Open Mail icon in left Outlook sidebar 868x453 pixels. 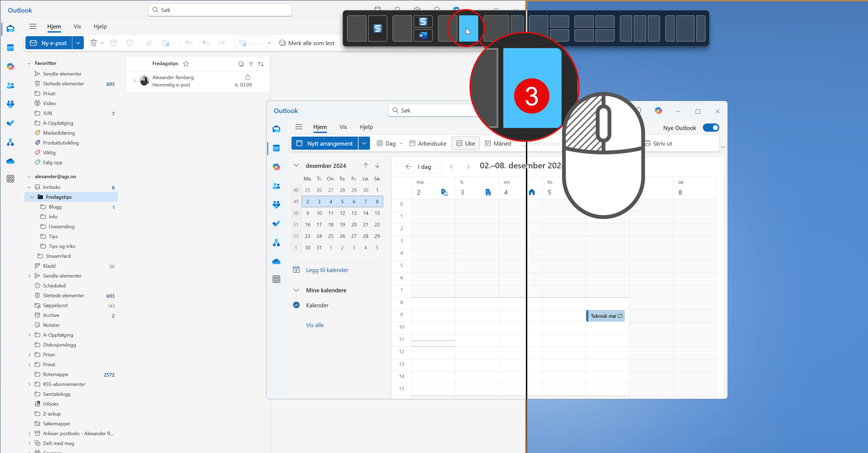10,28
